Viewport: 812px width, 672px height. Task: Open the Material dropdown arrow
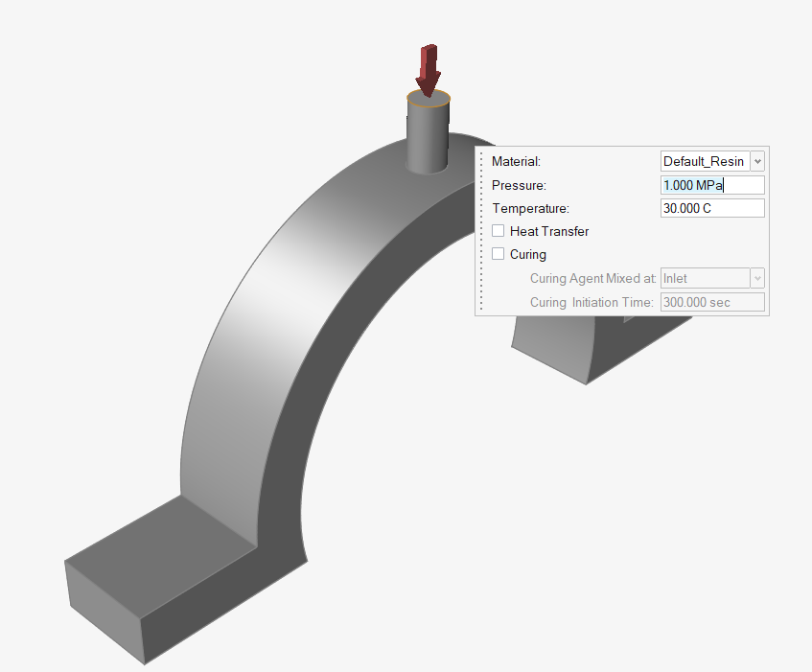(x=757, y=162)
